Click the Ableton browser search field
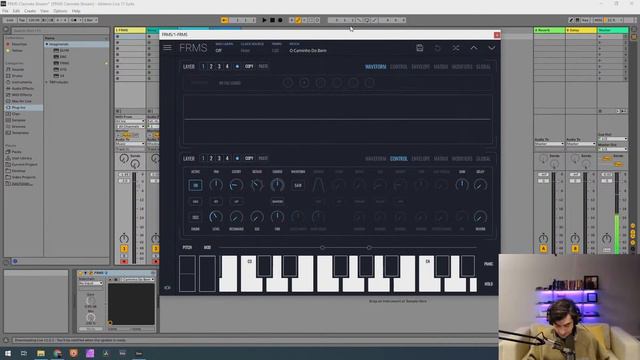 (60, 30)
